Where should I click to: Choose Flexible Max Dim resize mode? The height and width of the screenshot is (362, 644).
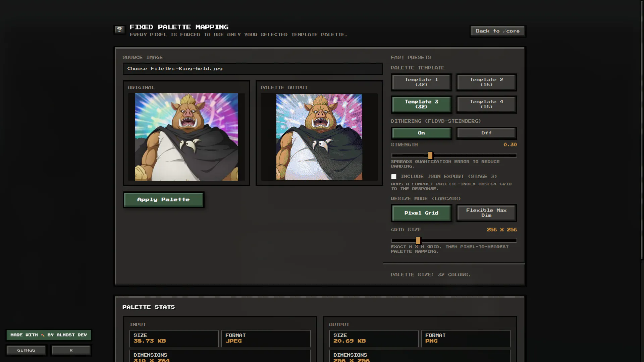pyautogui.click(x=486, y=213)
